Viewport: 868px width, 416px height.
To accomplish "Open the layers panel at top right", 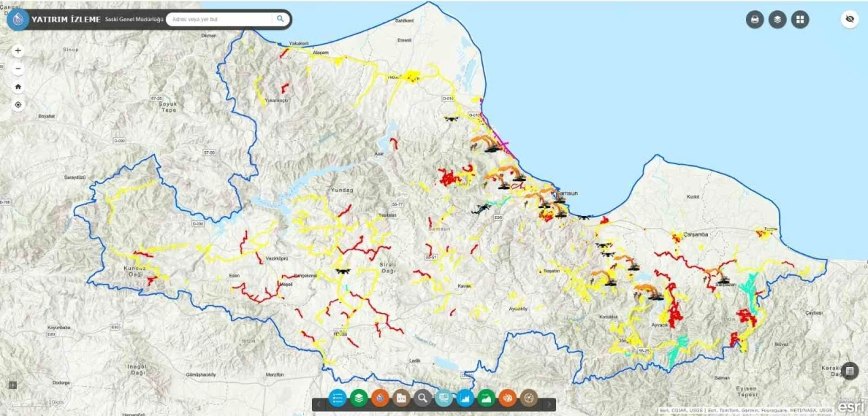I will tap(777, 20).
